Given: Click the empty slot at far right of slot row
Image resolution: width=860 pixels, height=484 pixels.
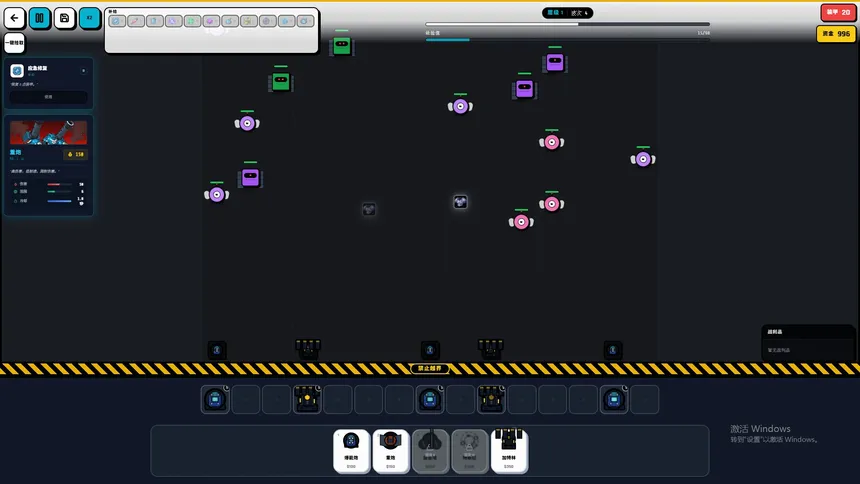Looking at the screenshot, I should point(645,400).
